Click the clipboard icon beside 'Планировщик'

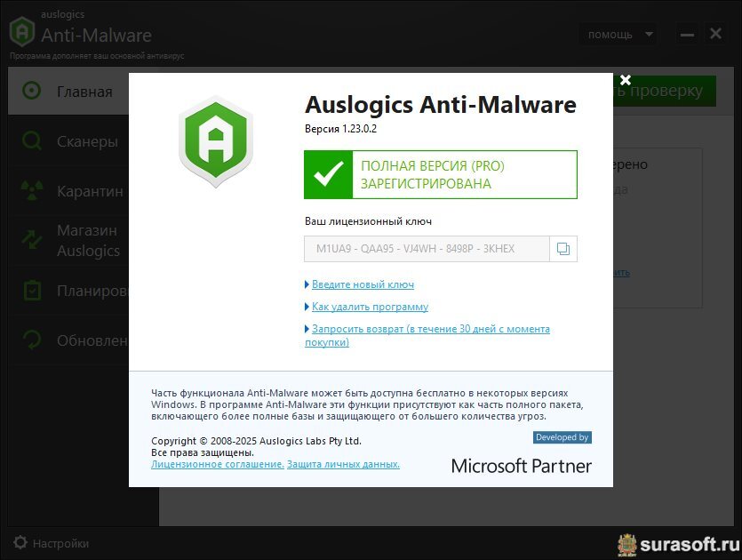(32, 290)
